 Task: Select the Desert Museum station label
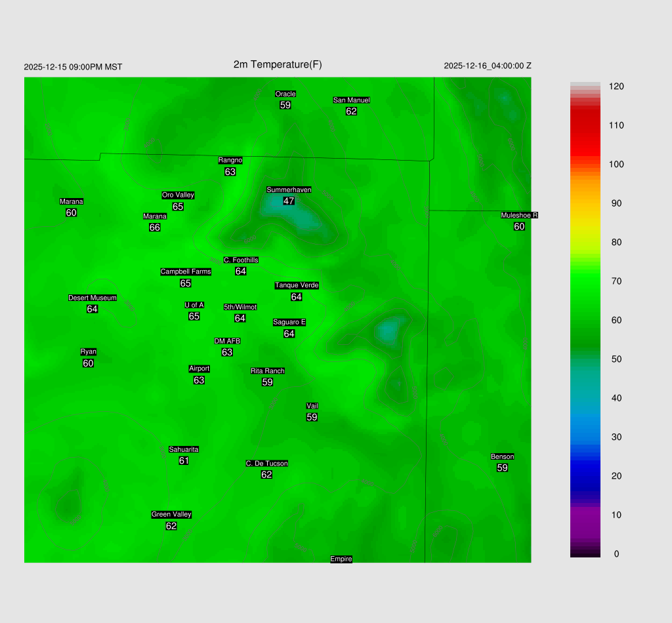click(93, 298)
